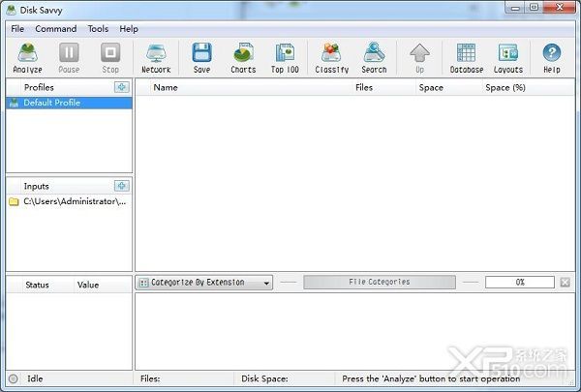The image size is (581, 392).
Task: Open the Charts view
Action: point(243,58)
